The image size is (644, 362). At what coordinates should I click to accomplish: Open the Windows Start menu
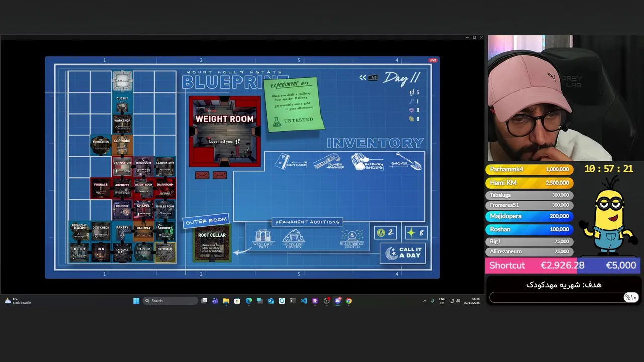[x=136, y=301]
